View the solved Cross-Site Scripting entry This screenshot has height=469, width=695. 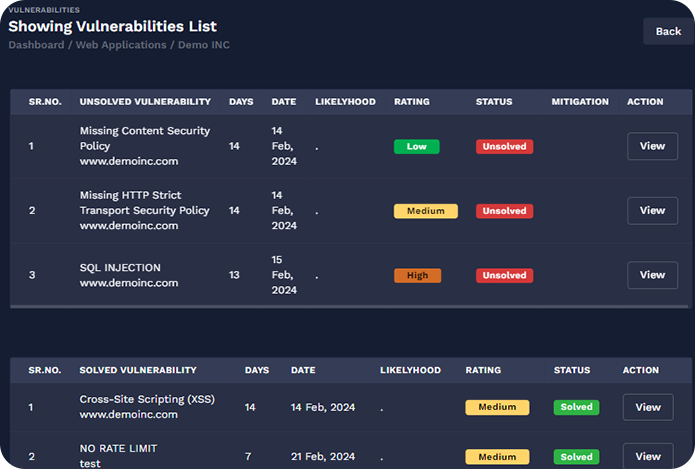647,407
